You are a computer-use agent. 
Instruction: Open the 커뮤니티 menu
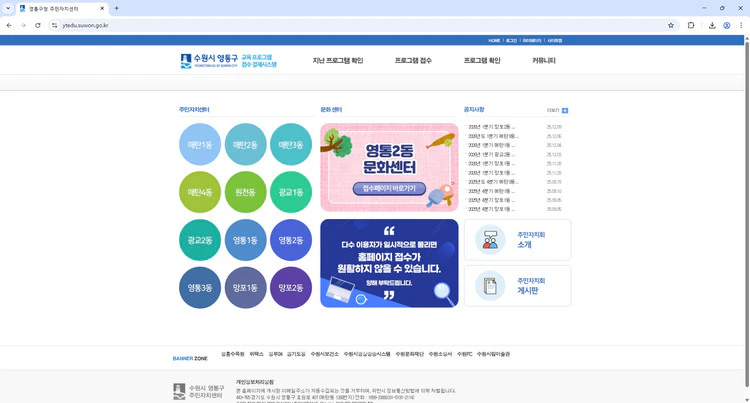click(544, 61)
